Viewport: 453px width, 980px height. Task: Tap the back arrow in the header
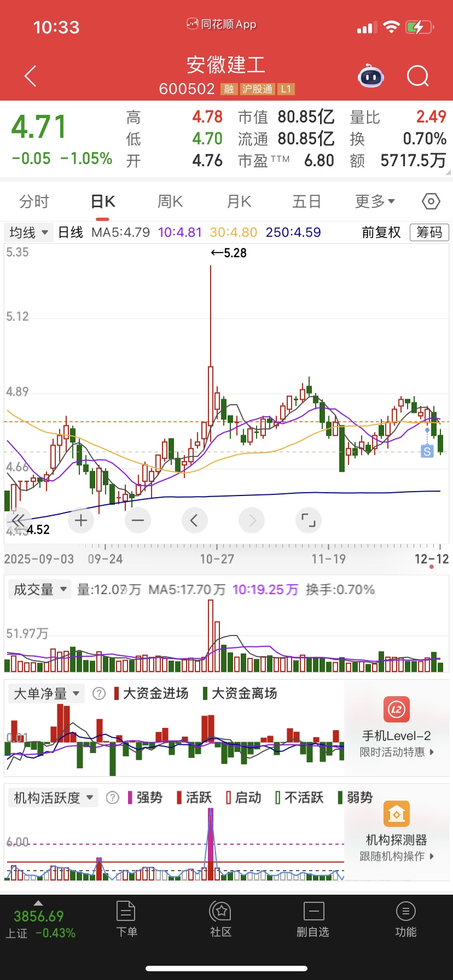[31, 76]
